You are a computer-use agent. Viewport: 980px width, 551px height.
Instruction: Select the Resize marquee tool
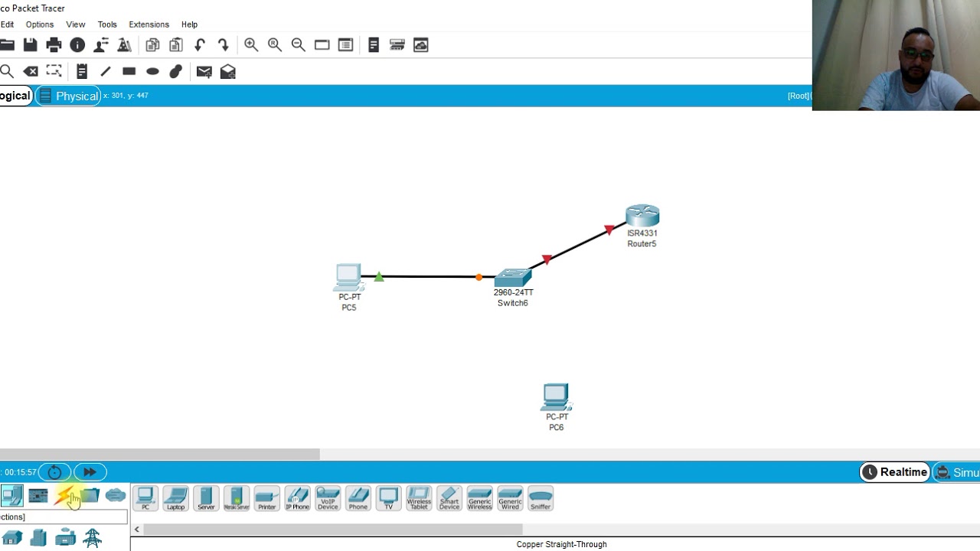coord(54,71)
